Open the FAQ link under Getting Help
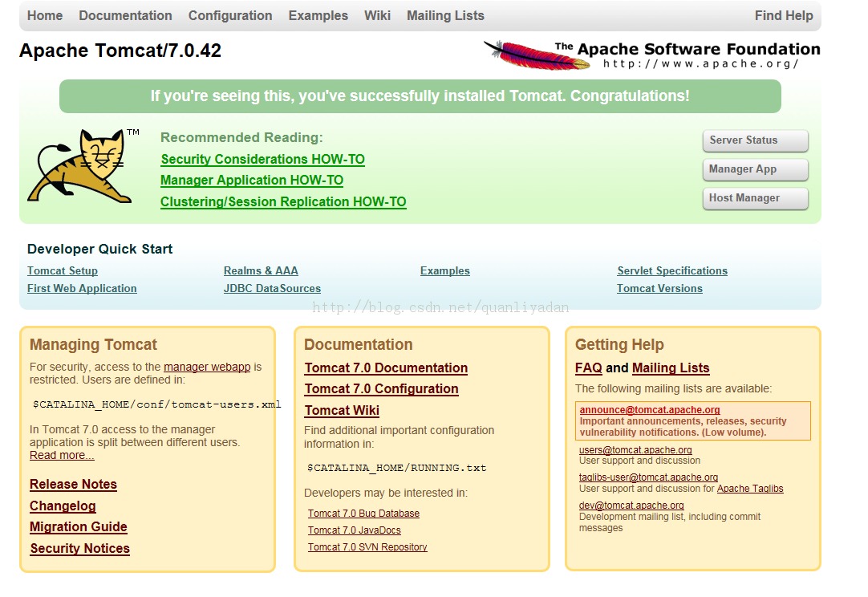 (x=589, y=368)
